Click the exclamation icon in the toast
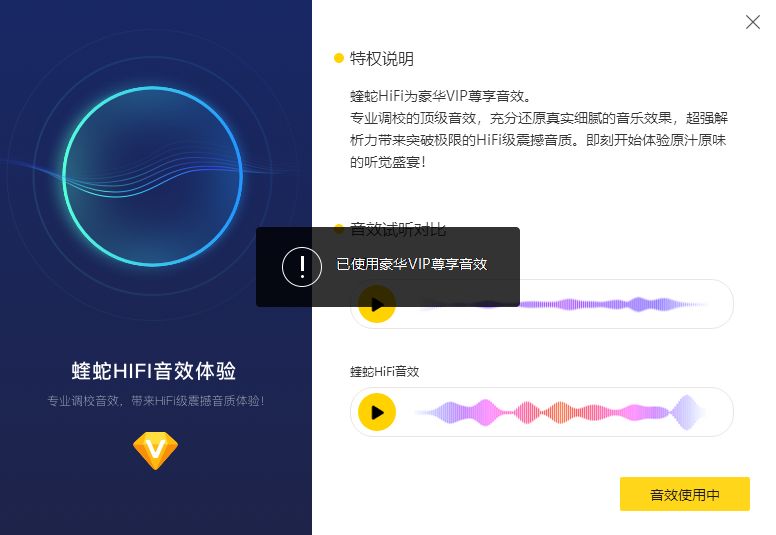Screen dimensions: 776x535 tap(302, 267)
